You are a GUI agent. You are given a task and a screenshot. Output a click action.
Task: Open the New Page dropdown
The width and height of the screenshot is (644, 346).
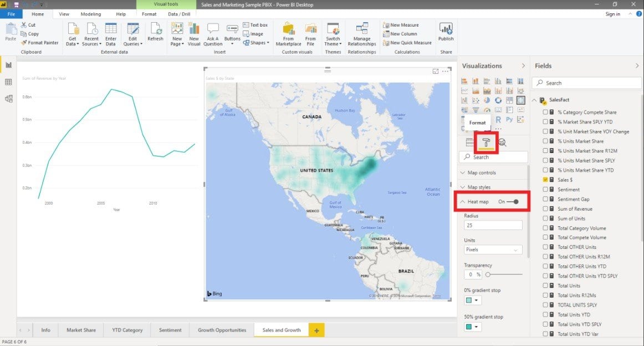point(177,42)
